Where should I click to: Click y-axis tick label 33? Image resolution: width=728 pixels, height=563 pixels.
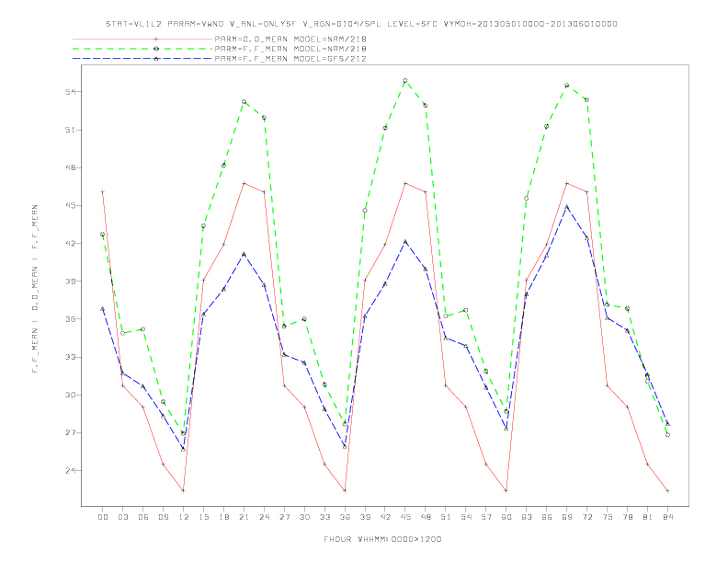coord(70,357)
